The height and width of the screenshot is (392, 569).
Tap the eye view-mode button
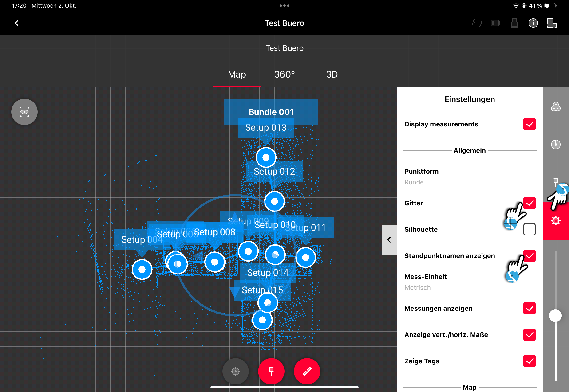24,112
